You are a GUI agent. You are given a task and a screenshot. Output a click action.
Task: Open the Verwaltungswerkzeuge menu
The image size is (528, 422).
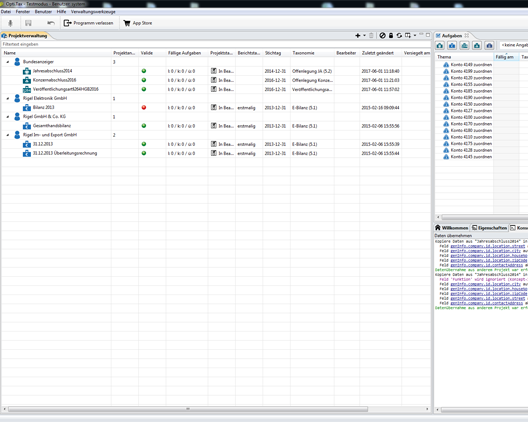tap(93, 12)
